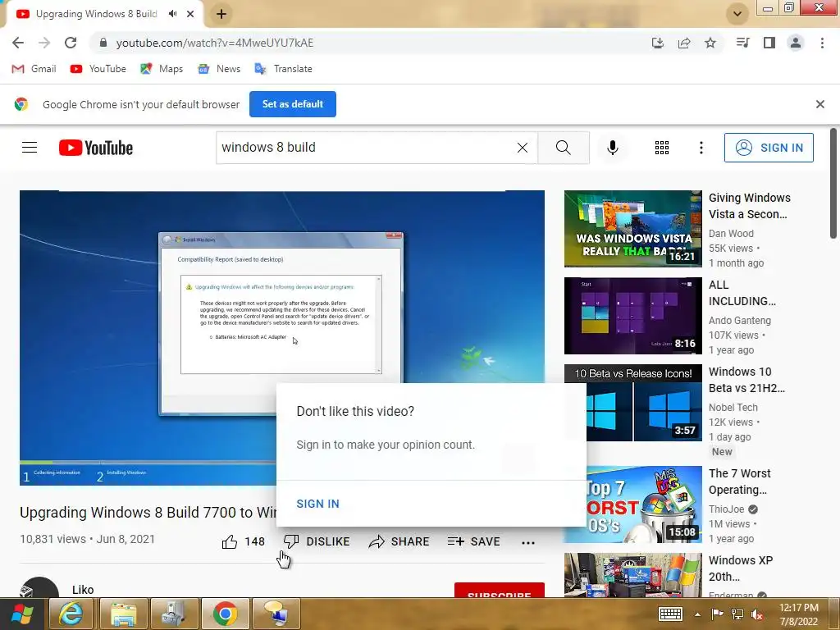Click the Chrome icon in the taskbar
This screenshot has height=630, width=840.
pyautogui.click(x=225, y=614)
